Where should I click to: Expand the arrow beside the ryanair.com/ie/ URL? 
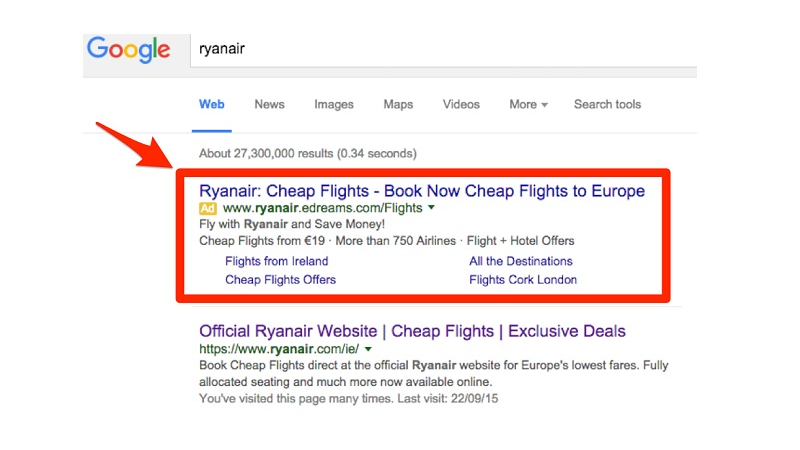pyautogui.click(x=368, y=350)
